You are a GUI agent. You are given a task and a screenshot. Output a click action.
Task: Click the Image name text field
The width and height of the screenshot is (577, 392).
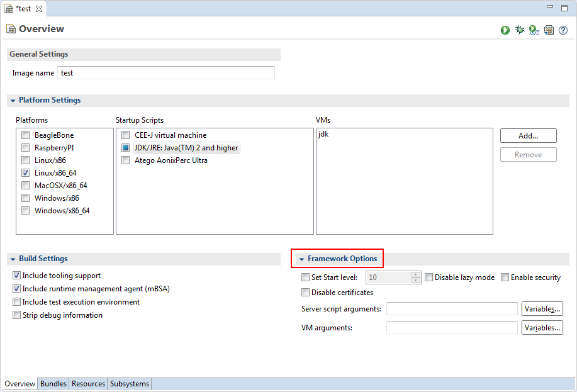point(165,72)
